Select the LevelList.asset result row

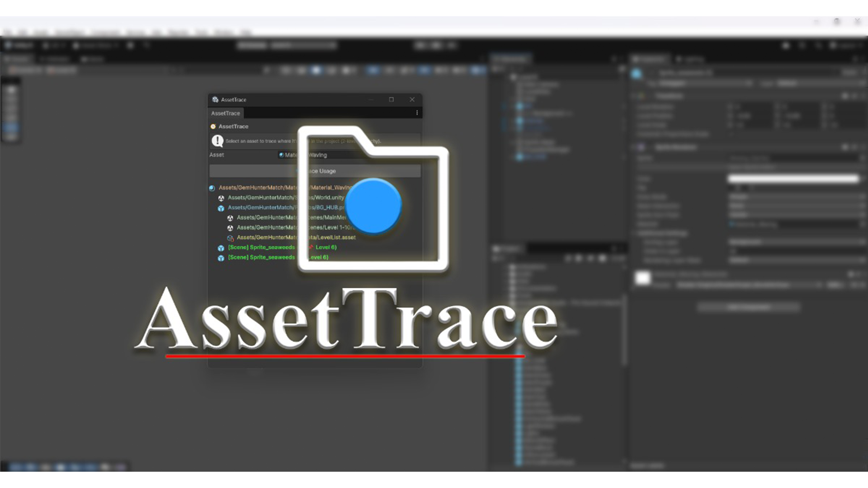[296, 237]
